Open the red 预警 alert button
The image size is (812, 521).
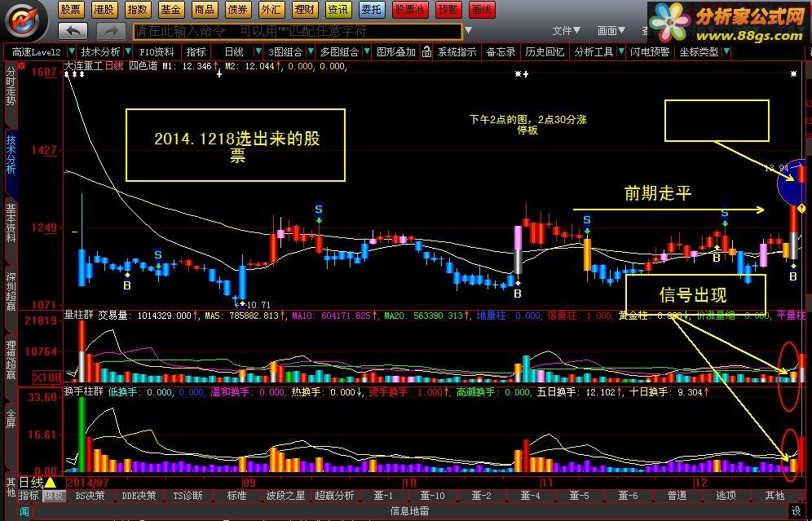click(x=449, y=9)
